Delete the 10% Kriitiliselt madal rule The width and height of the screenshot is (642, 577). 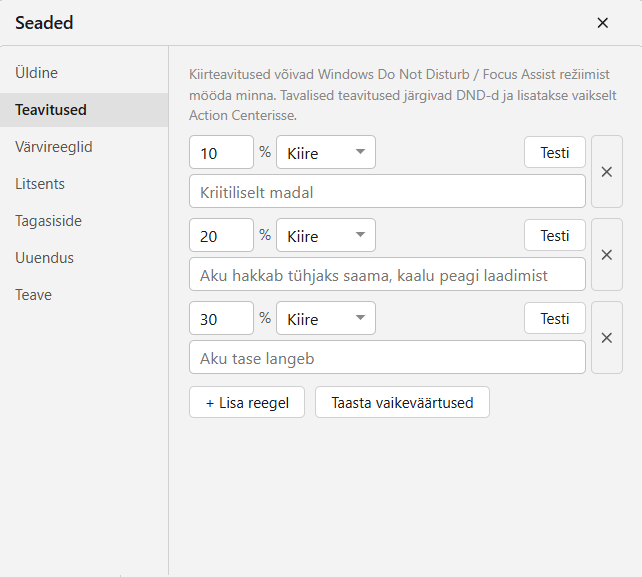click(607, 172)
